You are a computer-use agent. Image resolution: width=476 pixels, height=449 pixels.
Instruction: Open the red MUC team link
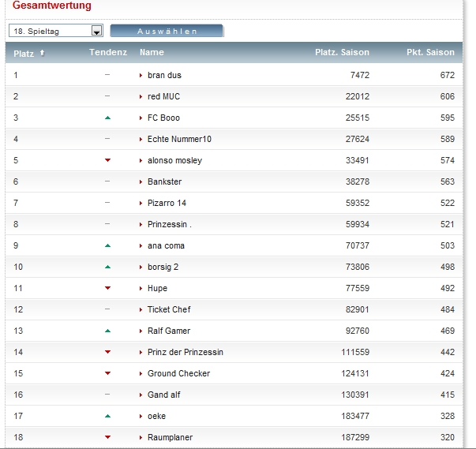point(163,96)
